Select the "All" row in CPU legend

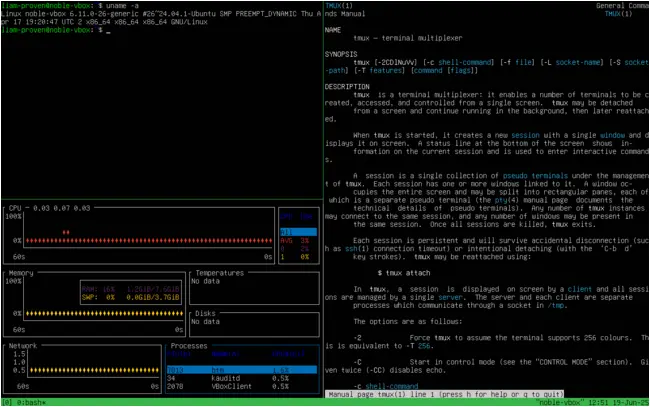point(298,232)
